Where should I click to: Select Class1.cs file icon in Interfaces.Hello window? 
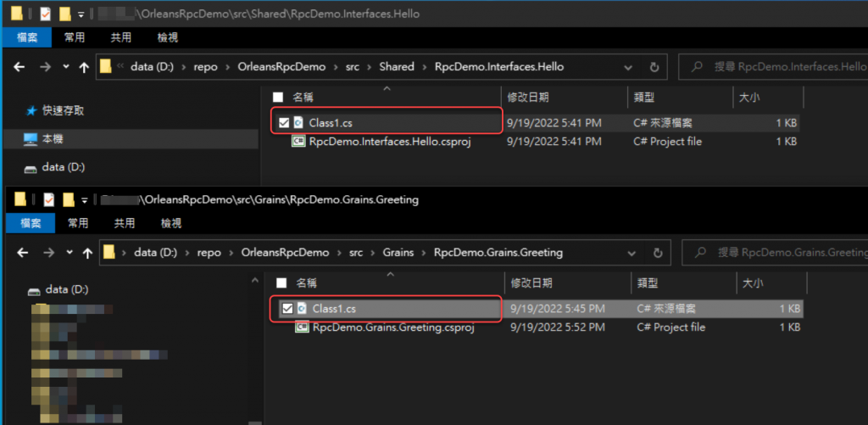(x=299, y=122)
